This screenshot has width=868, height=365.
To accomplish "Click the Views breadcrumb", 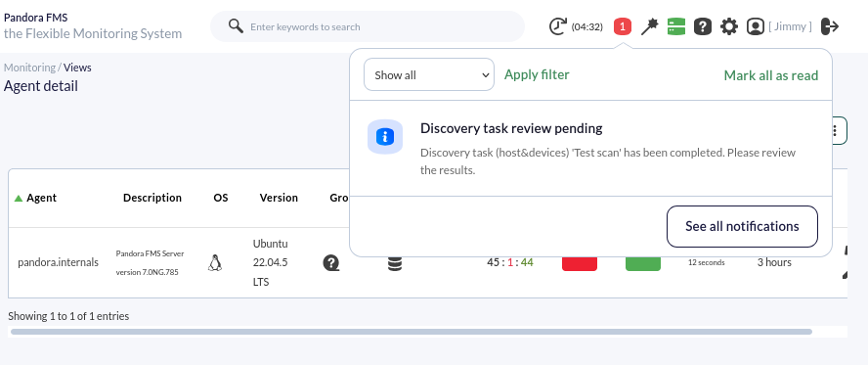I will point(77,68).
